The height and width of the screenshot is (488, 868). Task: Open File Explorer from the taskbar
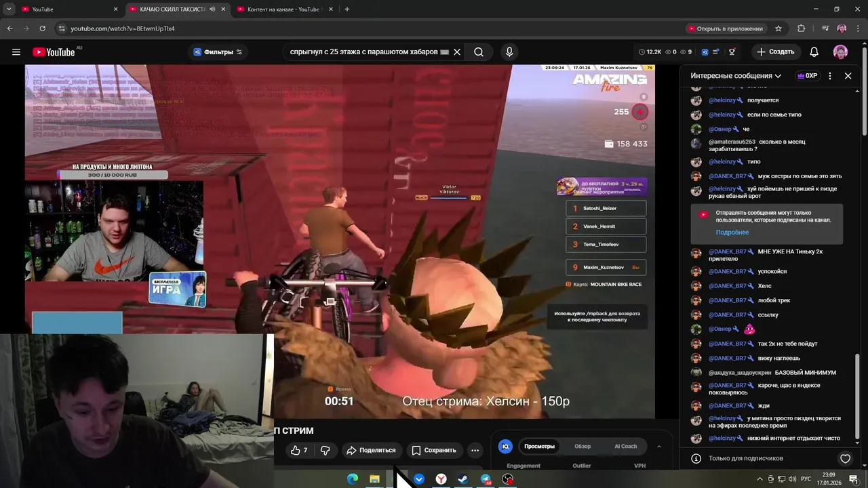(374, 479)
